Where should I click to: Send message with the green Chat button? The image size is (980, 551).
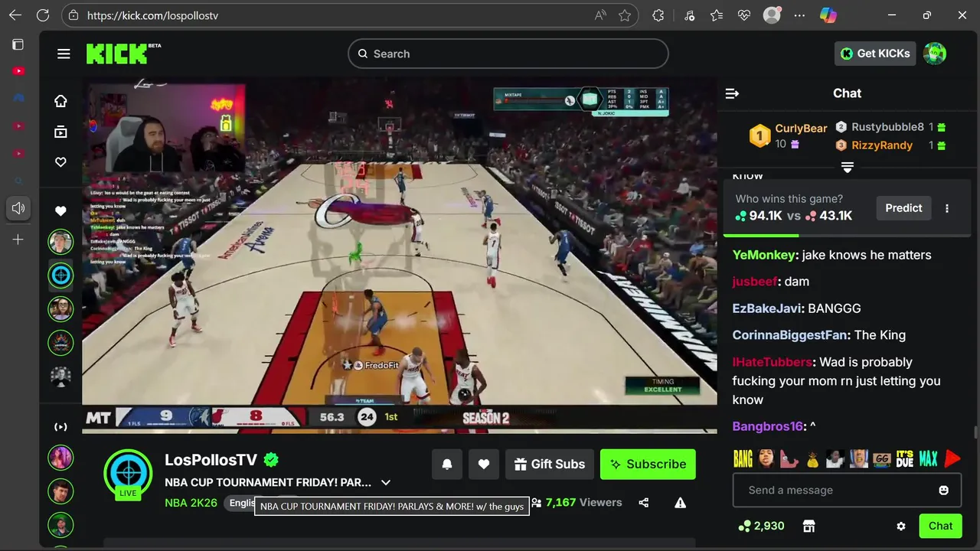coord(940,526)
